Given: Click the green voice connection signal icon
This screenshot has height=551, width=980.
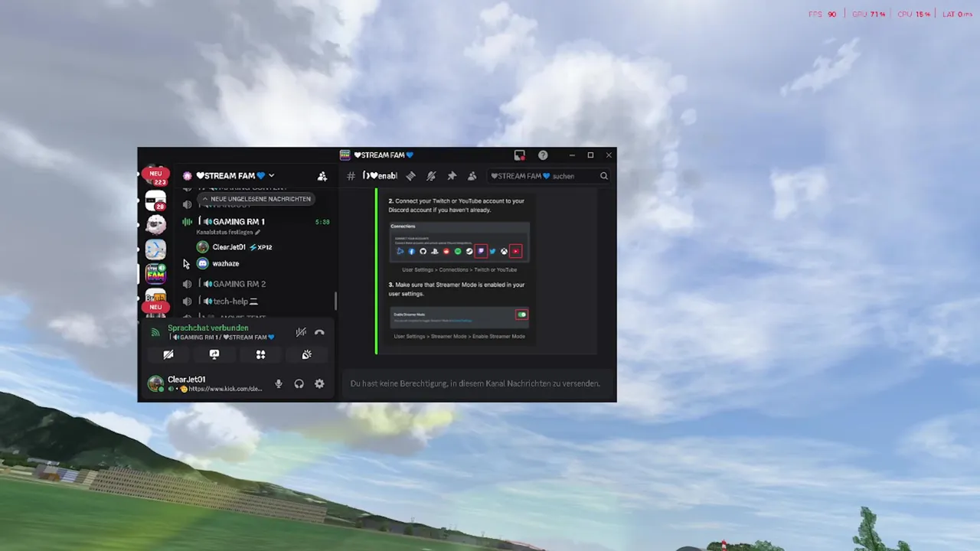Looking at the screenshot, I should [x=155, y=332].
